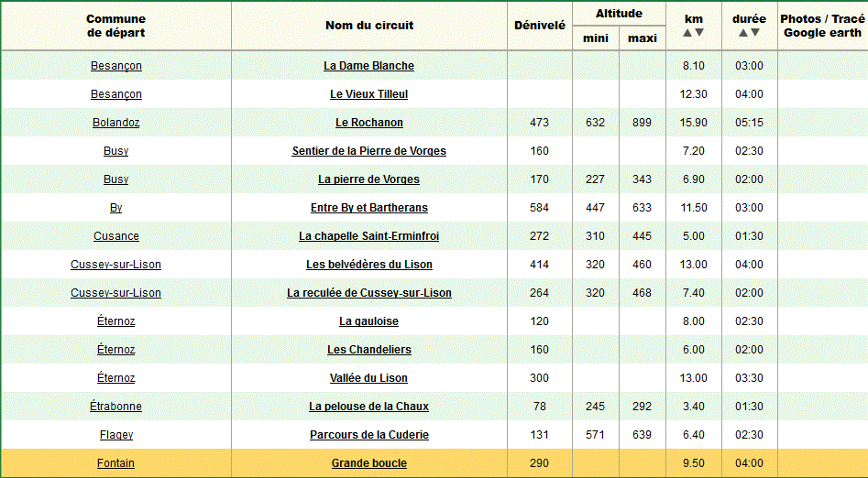
Task: Click Busy commune in the 6.90 km row
Action: click(x=116, y=179)
